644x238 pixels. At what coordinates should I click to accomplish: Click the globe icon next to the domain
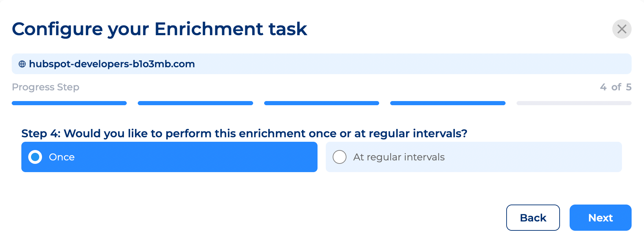pyautogui.click(x=22, y=64)
